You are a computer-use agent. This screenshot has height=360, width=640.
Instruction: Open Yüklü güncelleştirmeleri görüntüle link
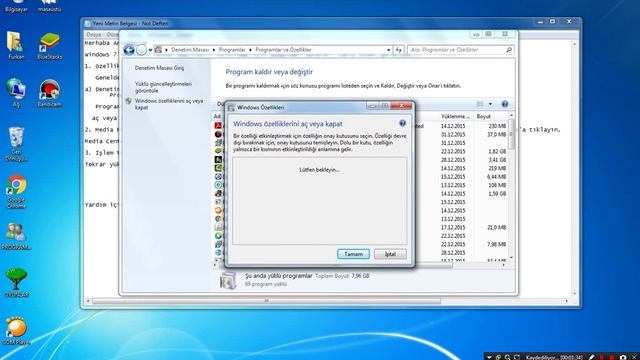point(163,87)
